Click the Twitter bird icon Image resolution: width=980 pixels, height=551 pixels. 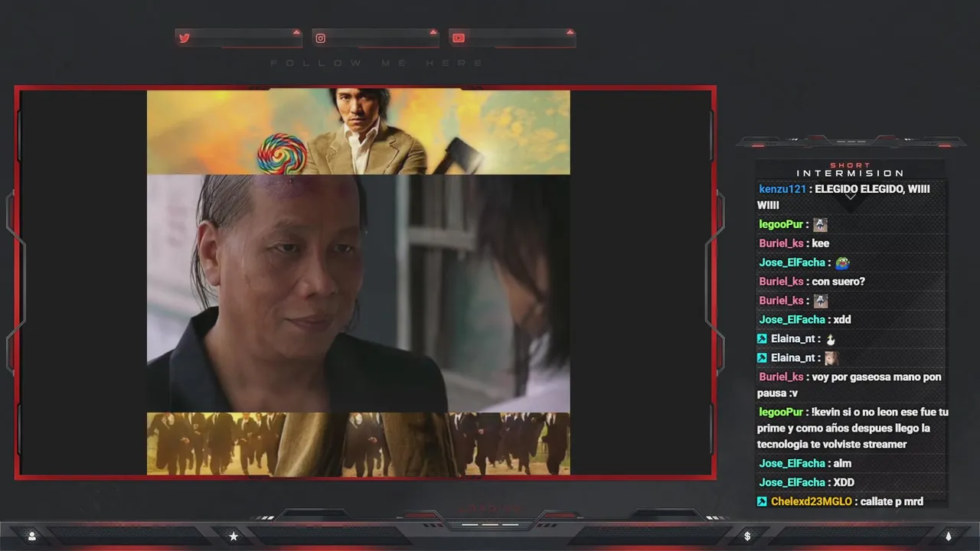click(x=184, y=38)
